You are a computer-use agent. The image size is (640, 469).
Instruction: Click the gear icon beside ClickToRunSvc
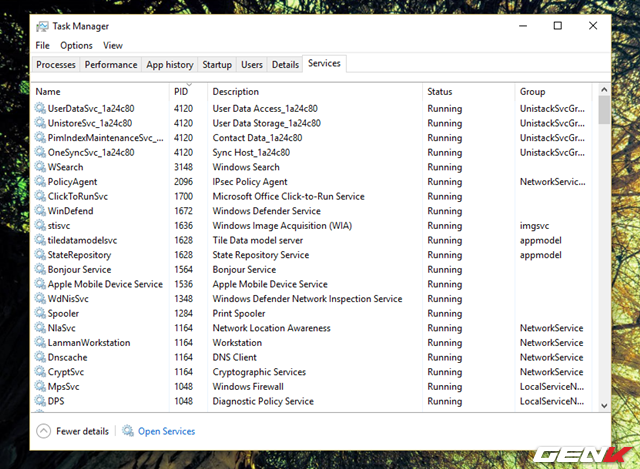pos(40,196)
